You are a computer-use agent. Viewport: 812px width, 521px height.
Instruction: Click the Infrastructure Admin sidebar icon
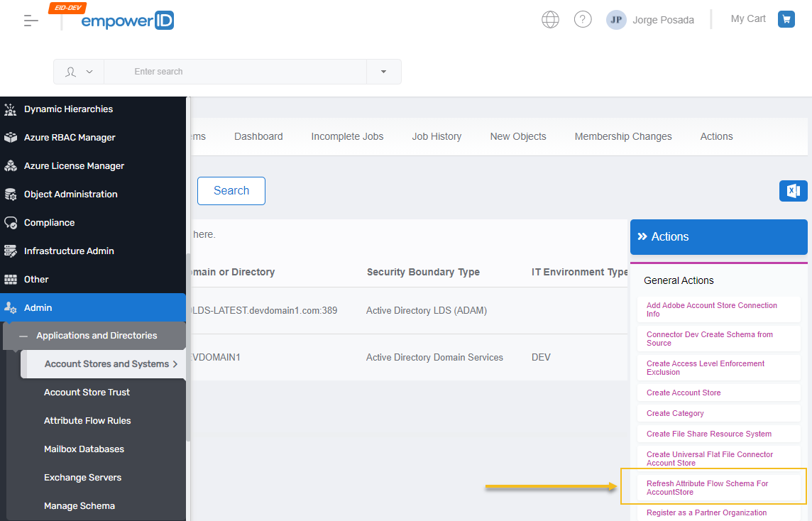click(11, 251)
